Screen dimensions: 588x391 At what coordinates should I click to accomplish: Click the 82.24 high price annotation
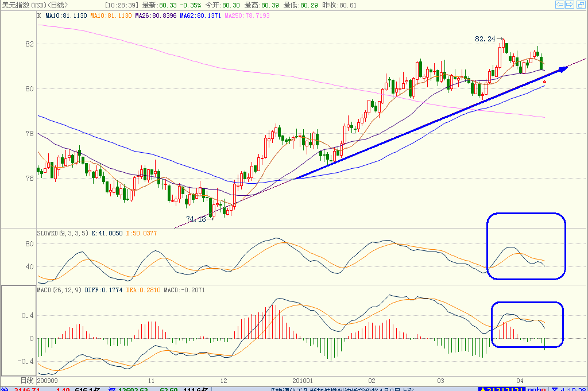pos(485,39)
